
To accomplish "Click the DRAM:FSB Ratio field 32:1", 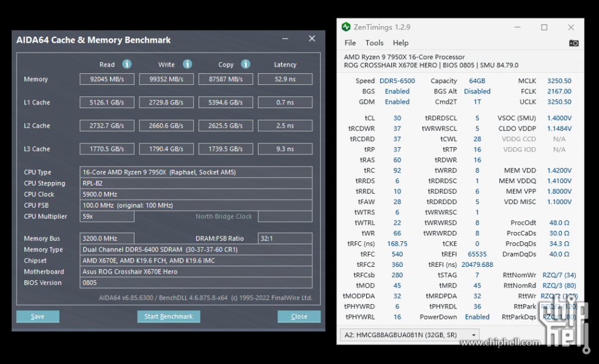I will (285, 238).
